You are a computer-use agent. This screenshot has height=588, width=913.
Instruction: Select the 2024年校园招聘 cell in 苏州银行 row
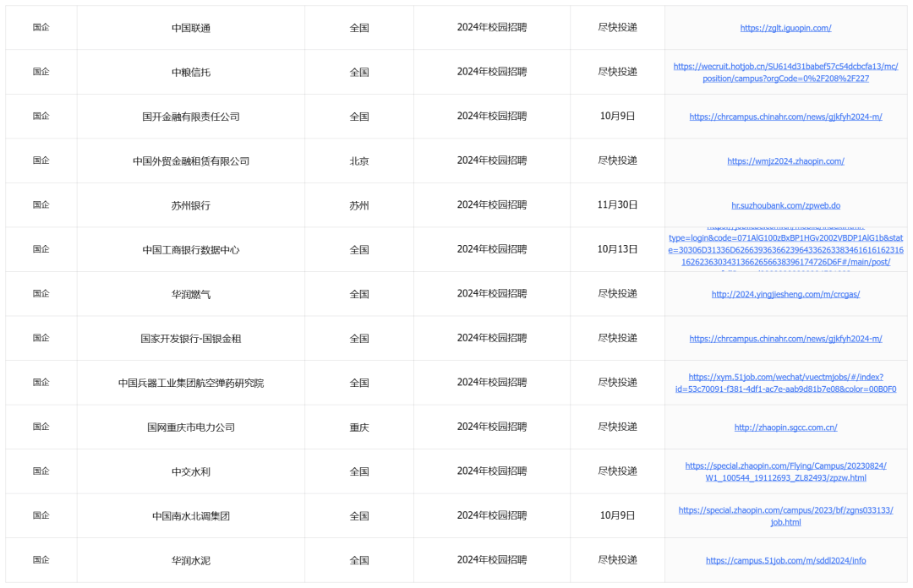pyautogui.click(x=492, y=205)
